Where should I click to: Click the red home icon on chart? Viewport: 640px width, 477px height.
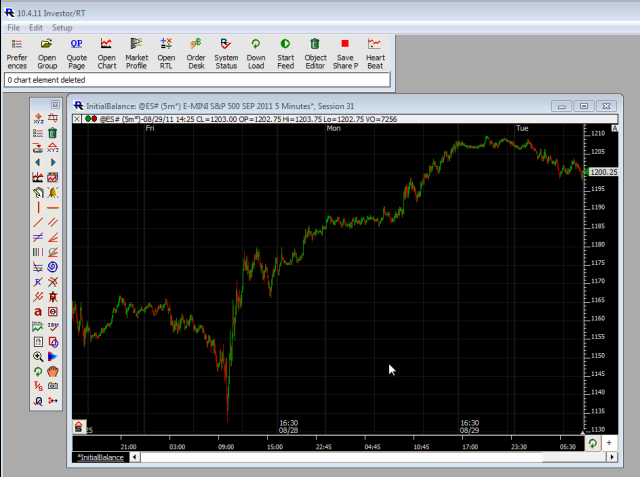[x=78, y=426]
